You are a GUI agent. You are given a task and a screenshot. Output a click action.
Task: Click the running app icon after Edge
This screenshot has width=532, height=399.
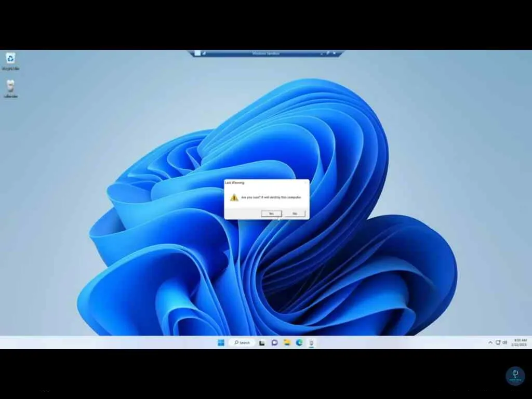pos(312,343)
